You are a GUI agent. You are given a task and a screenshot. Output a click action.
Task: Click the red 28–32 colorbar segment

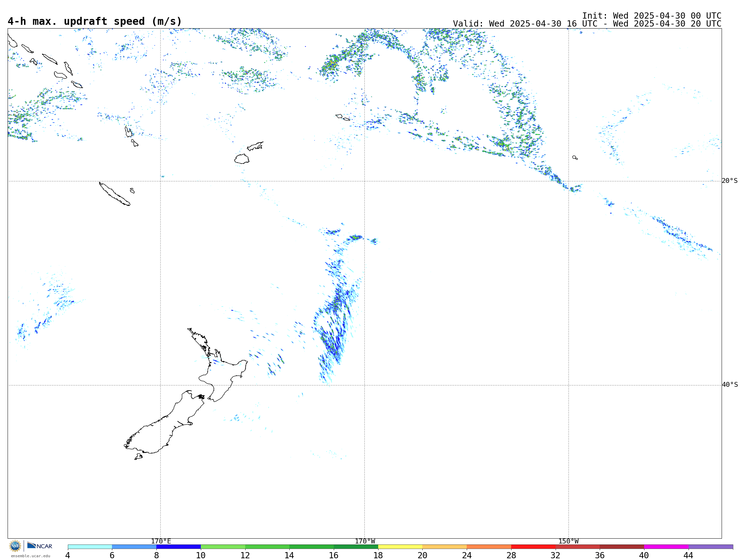533,547
